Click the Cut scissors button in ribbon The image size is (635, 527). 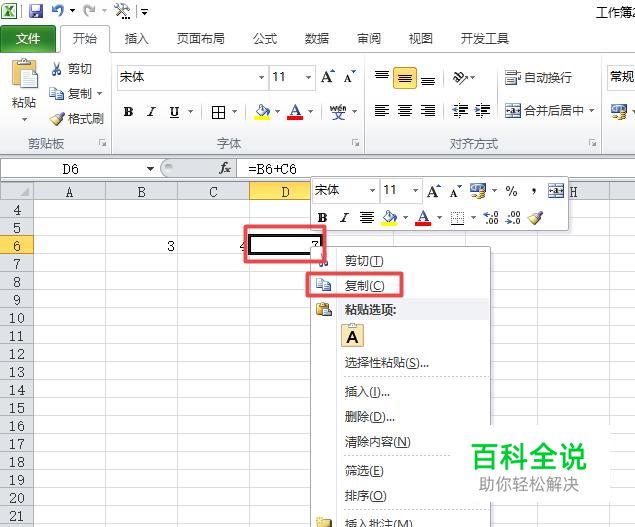tap(71, 69)
